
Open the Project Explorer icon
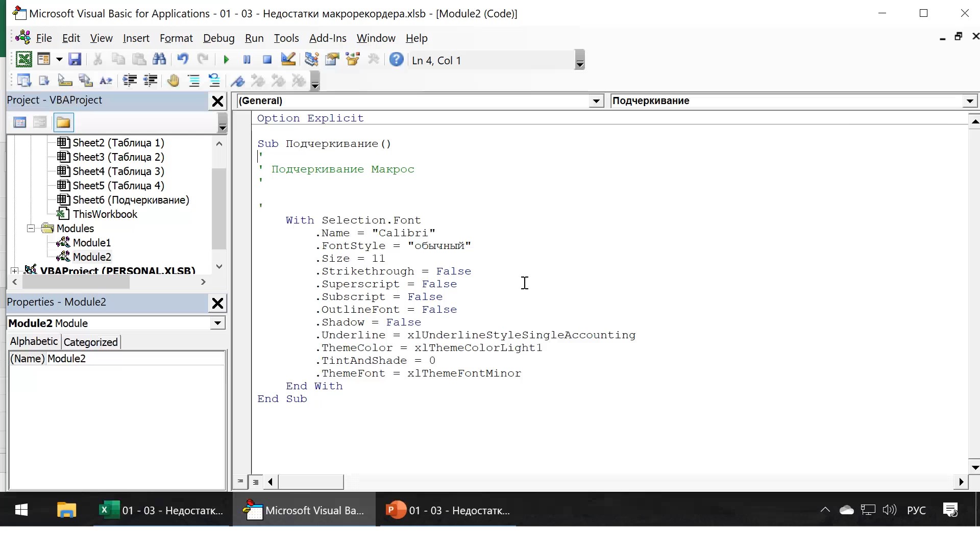311,60
